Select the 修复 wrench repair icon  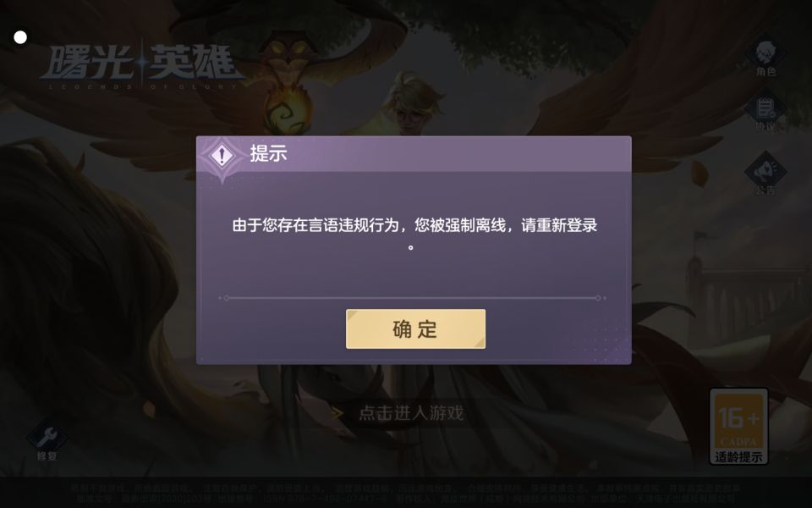pyautogui.click(x=47, y=442)
